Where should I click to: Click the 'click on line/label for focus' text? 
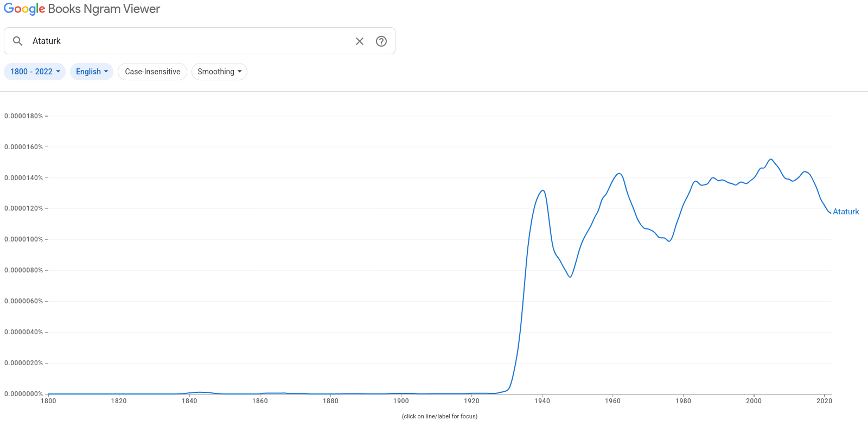click(439, 416)
